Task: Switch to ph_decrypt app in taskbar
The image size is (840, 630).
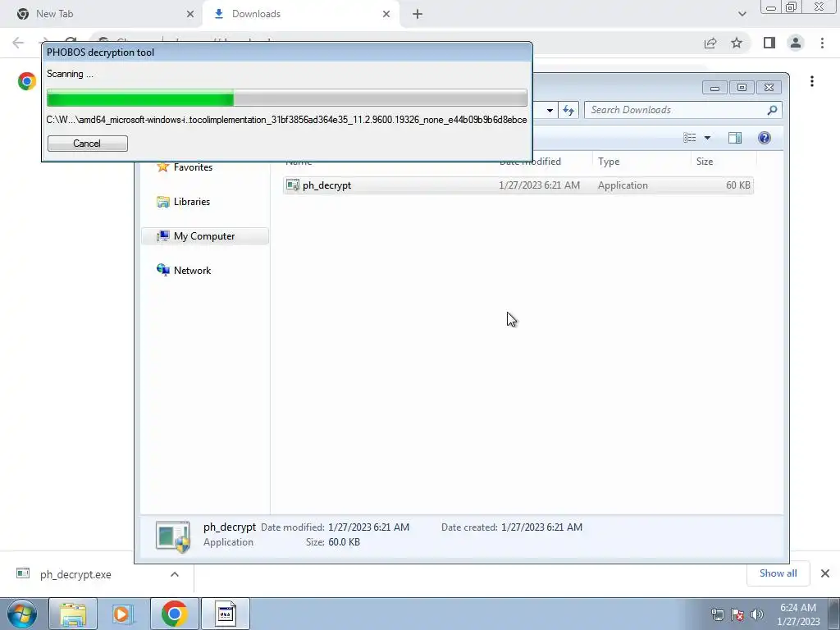Action: click(226, 614)
